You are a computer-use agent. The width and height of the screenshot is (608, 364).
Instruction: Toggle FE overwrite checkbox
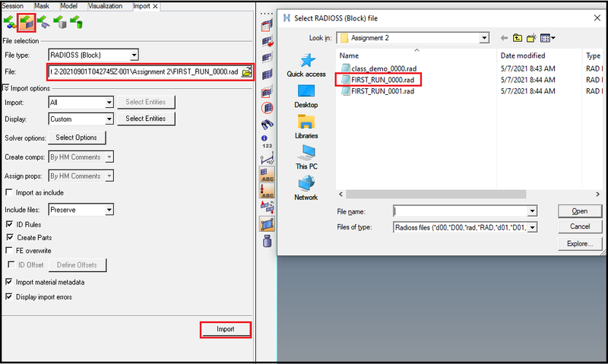(x=8, y=250)
